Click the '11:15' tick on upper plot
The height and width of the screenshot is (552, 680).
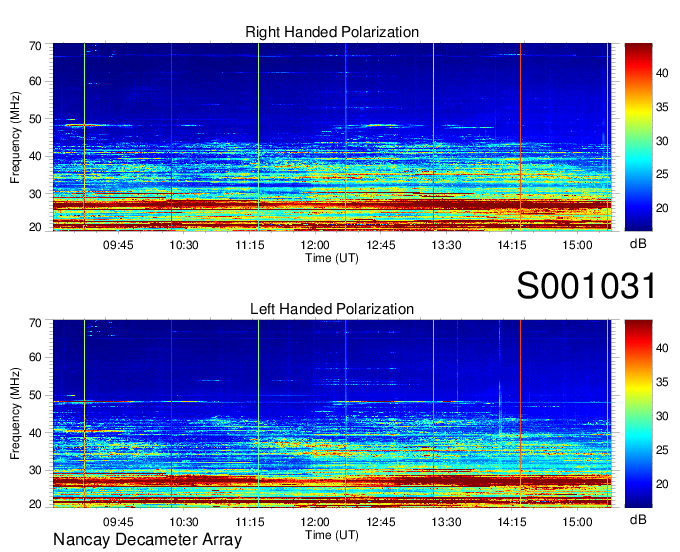(x=249, y=245)
